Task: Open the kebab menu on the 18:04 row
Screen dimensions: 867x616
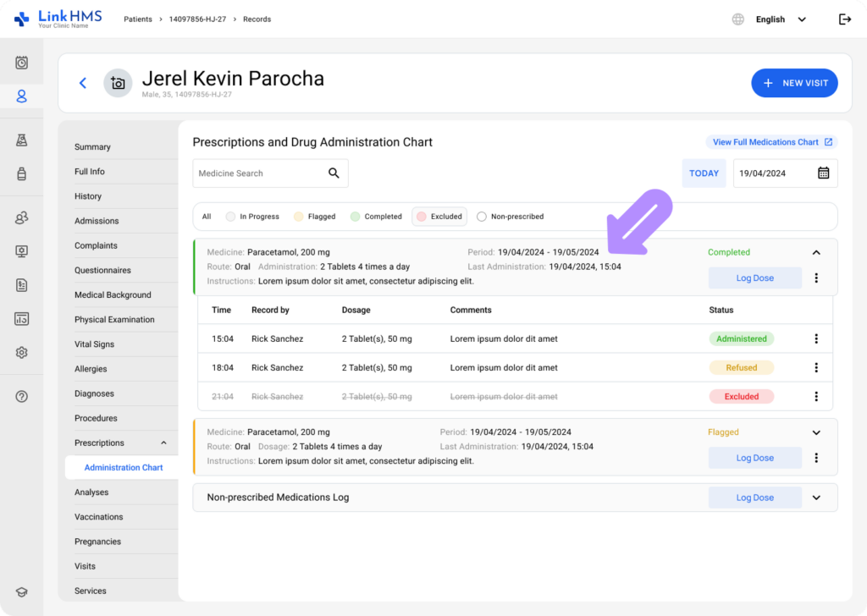Action: coord(816,367)
